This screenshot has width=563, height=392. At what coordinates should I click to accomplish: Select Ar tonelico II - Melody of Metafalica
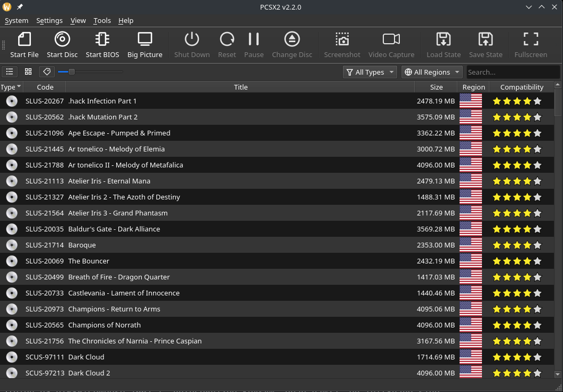126,165
